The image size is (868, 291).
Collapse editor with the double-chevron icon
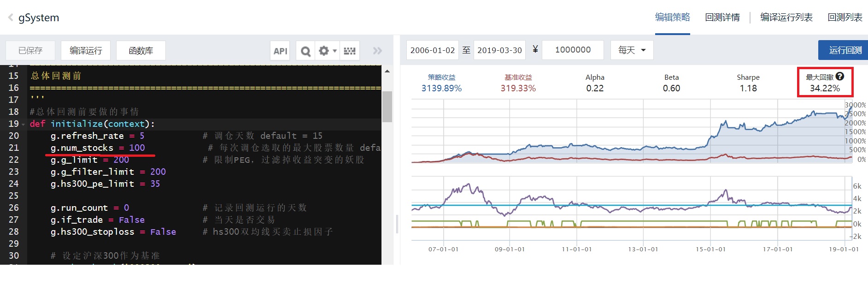(377, 51)
